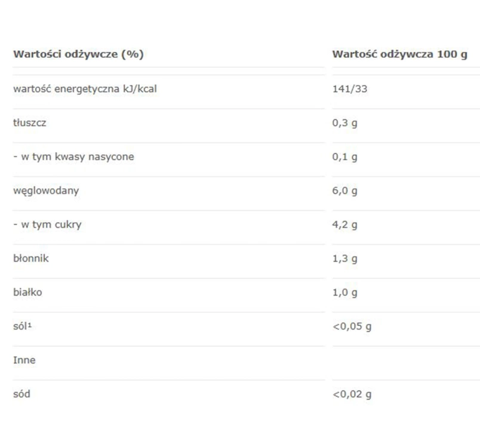The width and height of the screenshot is (480, 448).
Task: Select the 'błonnik' row label
Action: pos(31,259)
